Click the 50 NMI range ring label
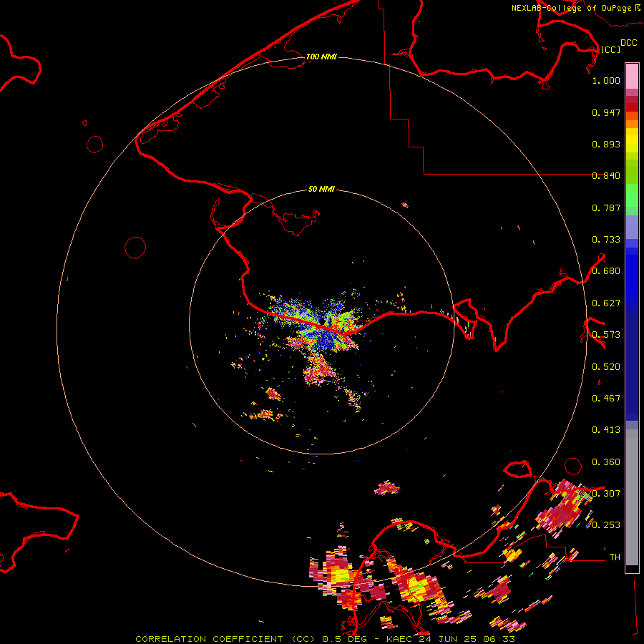Viewport: 644px width, 644px height. coord(321,189)
